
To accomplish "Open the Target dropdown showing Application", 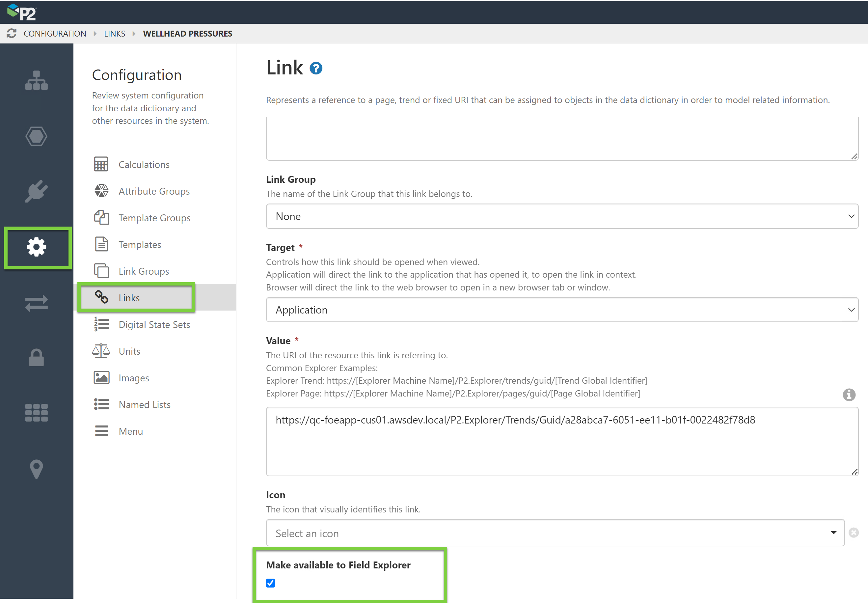I will 562,310.
